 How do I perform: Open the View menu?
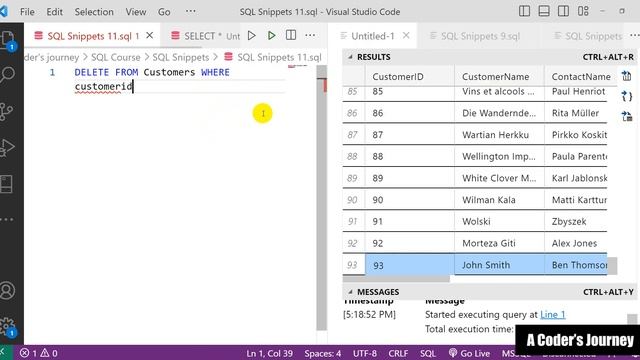(x=136, y=12)
